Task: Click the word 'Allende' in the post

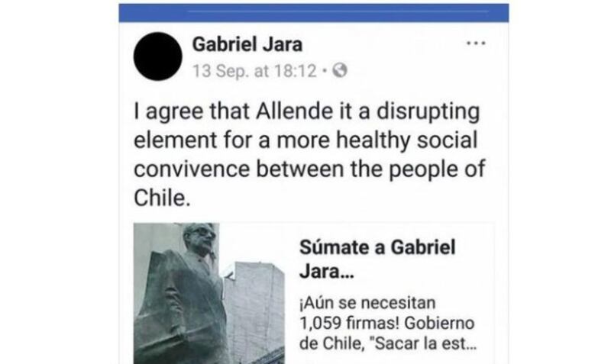Action: [x=294, y=111]
